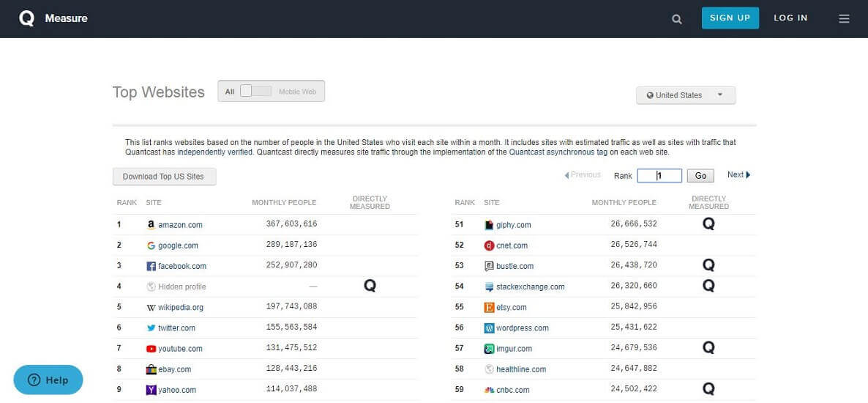Click the LOG IN menu item
Image resolution: width=868 pixels, height=403 pixels.
(790, 18)
